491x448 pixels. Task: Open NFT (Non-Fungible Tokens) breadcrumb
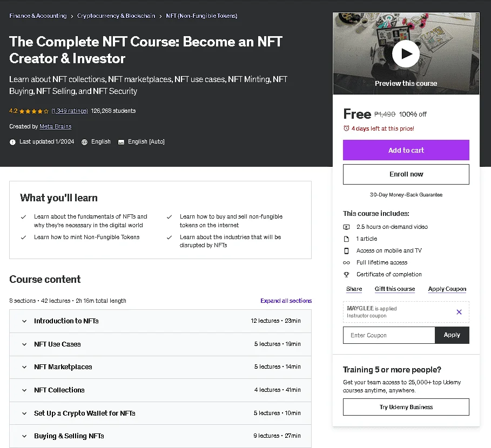(201, 16)
